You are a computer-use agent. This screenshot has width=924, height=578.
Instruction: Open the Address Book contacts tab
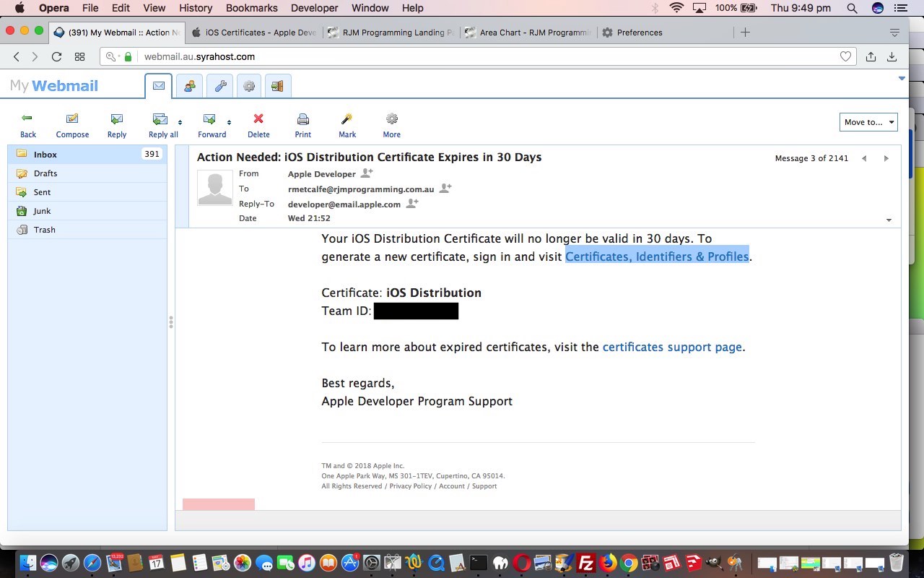point(189,86)
